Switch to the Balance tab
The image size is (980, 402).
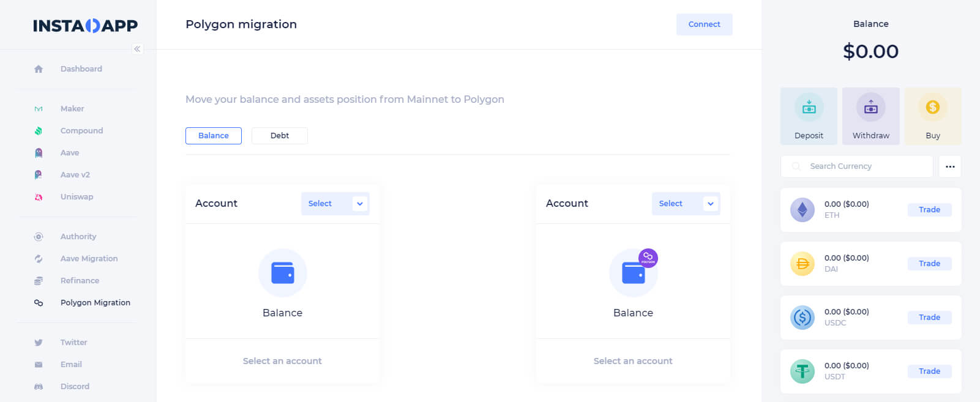click(x=214, y=136)
